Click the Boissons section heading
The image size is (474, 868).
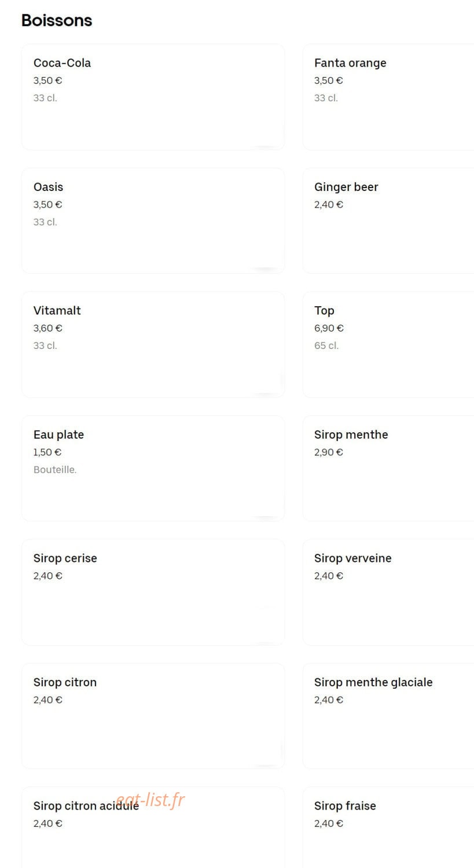(x=57, y=20)
